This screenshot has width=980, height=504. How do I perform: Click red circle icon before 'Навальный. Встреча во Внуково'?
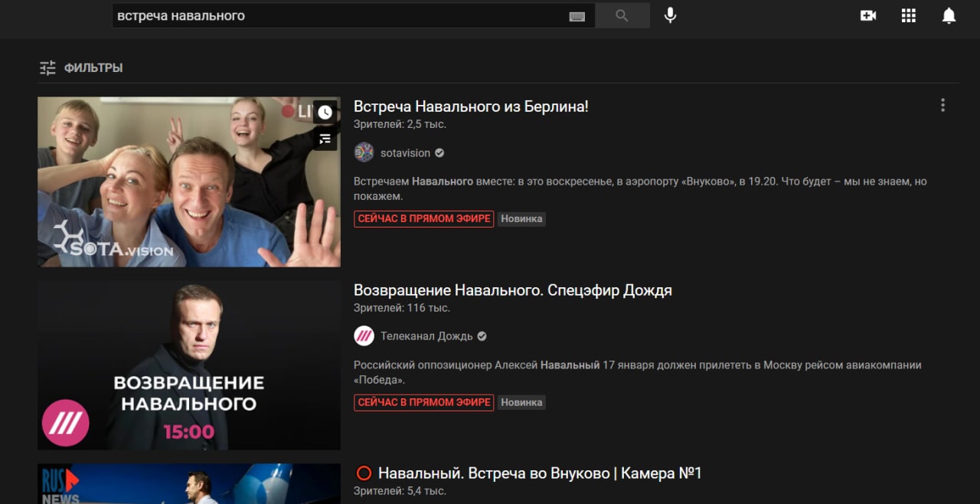point(364,473)
